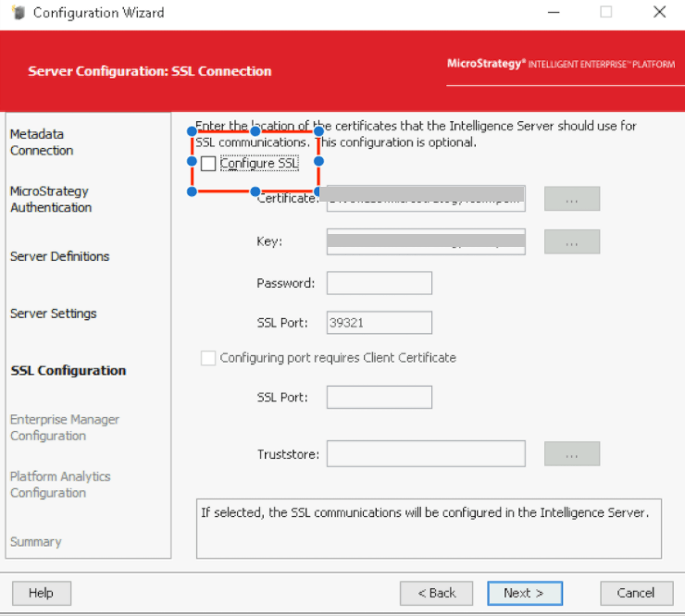The height and width of the screenshot is (616, 685).
Task: Click the empty client certificate SSL Port field
Action: pos(380,398)
